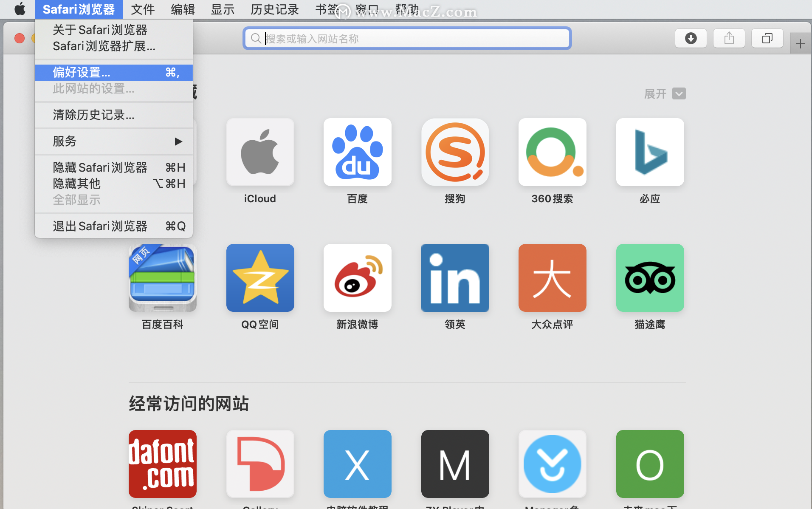This screenshot has width=812, height=509.
Task: Show downloads with the download arrow button
Action: point(691,39)
